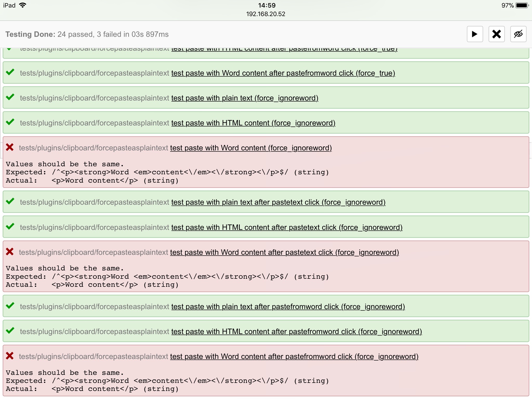Open the HTML content after pastetext click test link
Screen dimensions: 532x399
[x=287, y=227]
